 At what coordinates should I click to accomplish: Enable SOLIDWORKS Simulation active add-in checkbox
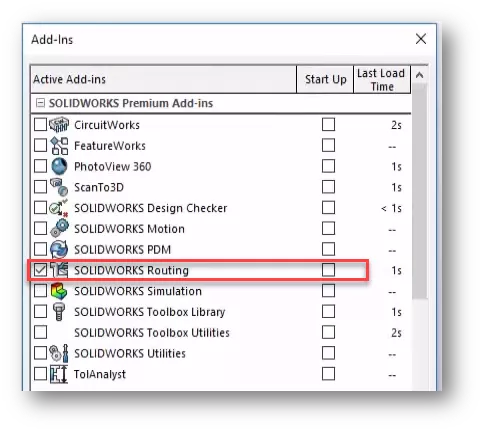(x=40, y=291)
